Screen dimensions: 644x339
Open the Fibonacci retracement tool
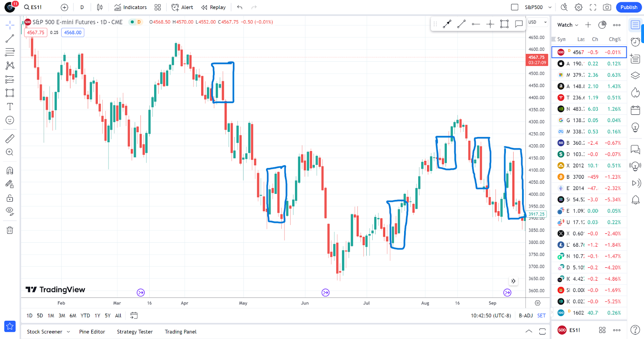pyautogui.click(x=10, y=52)
